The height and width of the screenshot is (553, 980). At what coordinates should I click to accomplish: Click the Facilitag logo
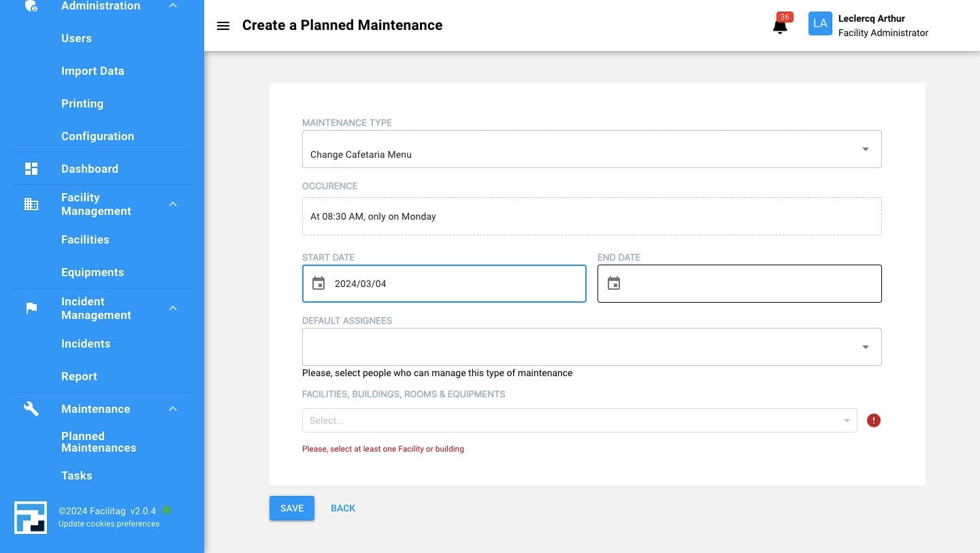pyautogui.click(x=30, y=517)
